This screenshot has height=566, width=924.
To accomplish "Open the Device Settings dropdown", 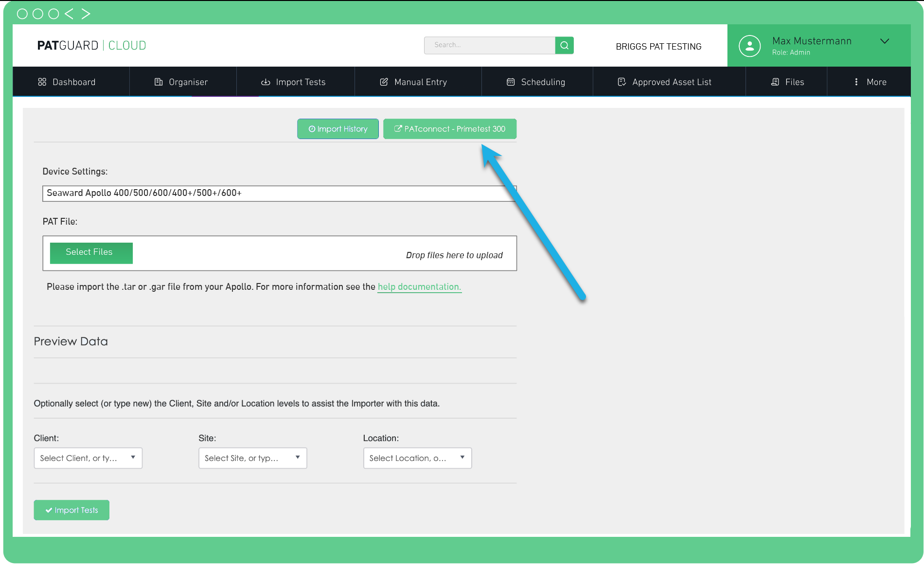I will tap(280, 193).
